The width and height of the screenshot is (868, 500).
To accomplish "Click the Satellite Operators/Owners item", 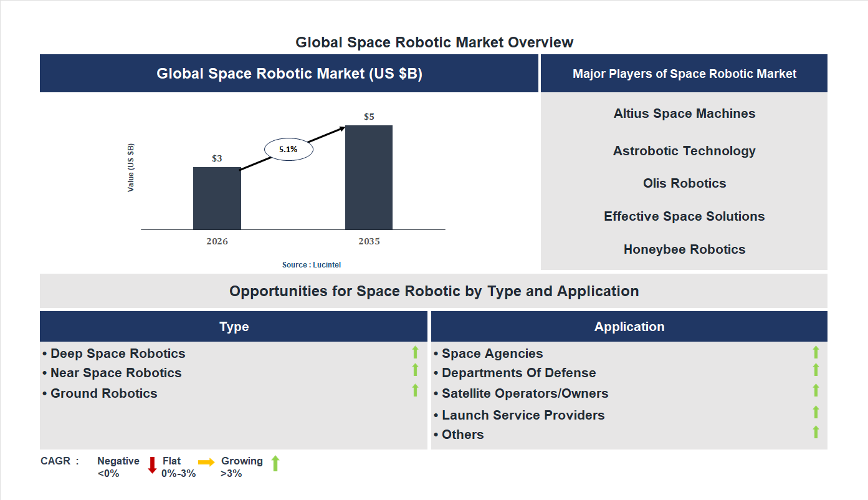I will click(521, 393).
